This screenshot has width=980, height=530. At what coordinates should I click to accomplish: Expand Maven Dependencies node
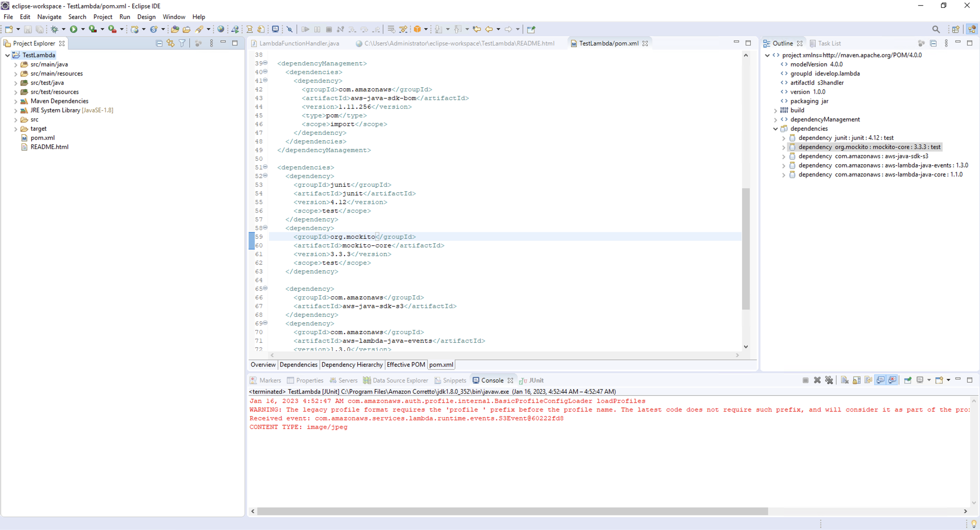pyautogui.click(x=16, y=102)
